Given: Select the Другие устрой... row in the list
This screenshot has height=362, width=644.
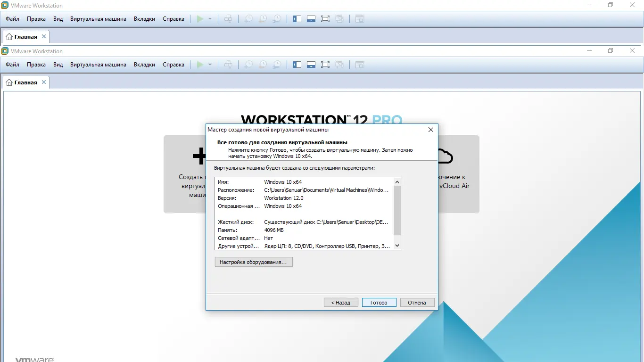Looking at the screenshot, I should coord(304,246).
